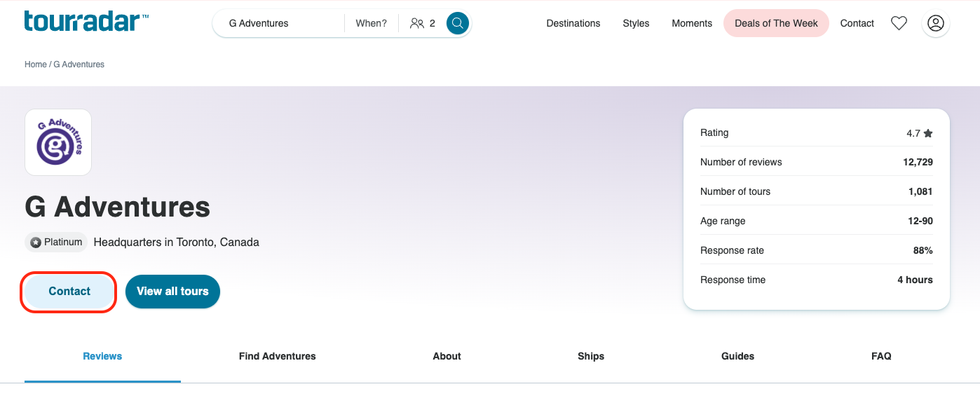Click the G Adventures page heading
The width and height of the screenshot is (980, 396).
(x=118, y=207)
